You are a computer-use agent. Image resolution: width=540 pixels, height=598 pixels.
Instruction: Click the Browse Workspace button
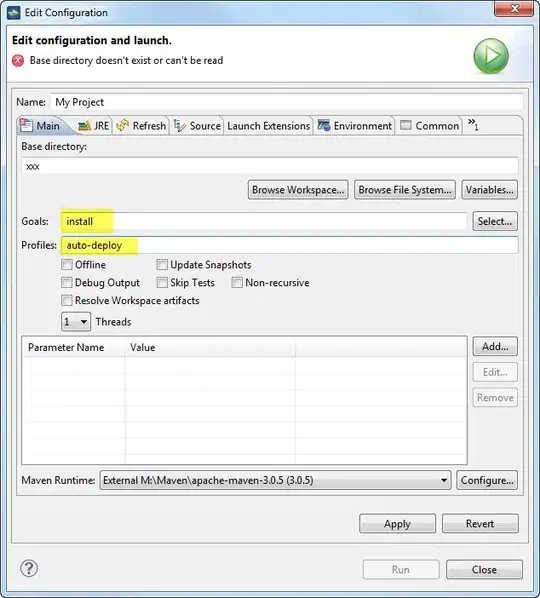coord(298,190)
